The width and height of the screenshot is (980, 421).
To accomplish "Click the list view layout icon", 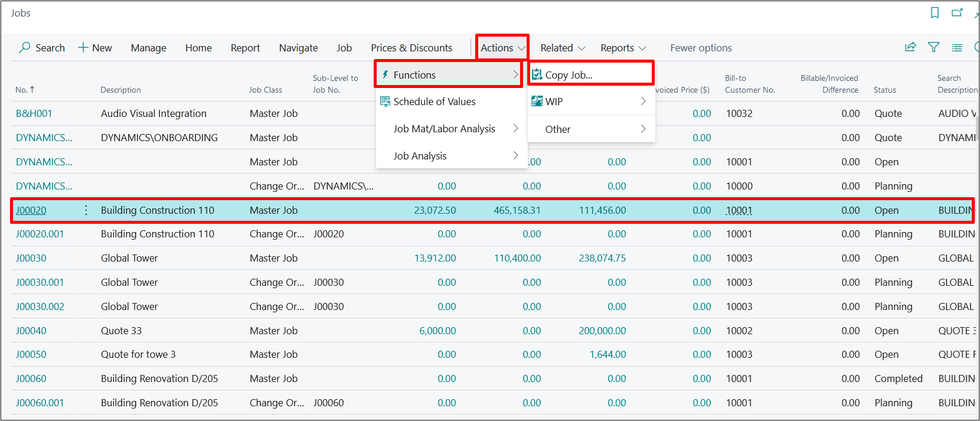I will coord(957,47).
